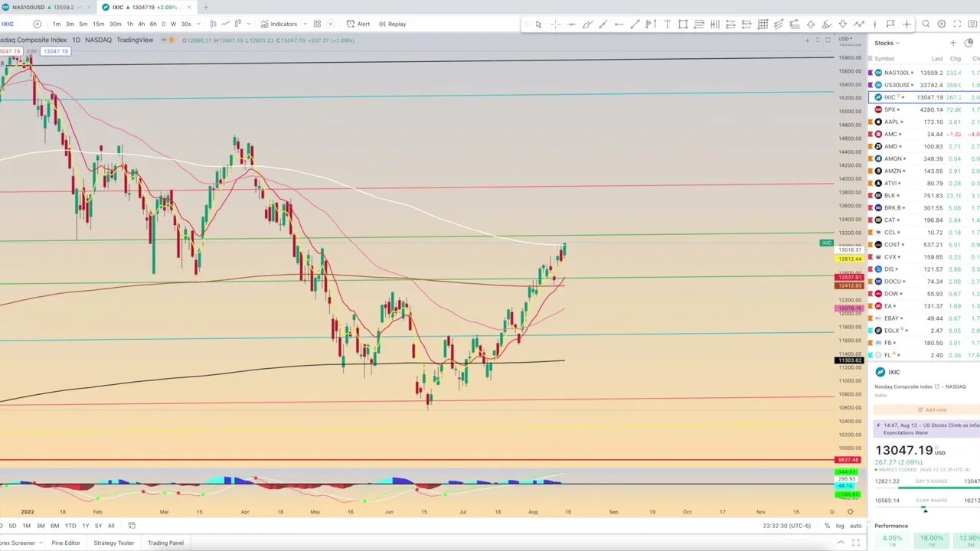Viewport: 980px width, 551px height.
Task: Set chart range to 6M
Action: click(x=55, y=526)
